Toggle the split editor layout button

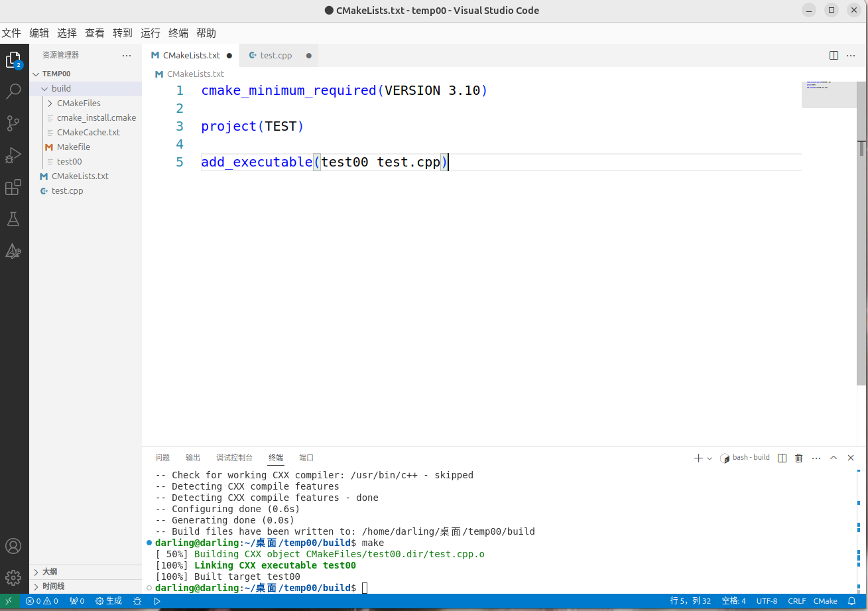[834, 56]
